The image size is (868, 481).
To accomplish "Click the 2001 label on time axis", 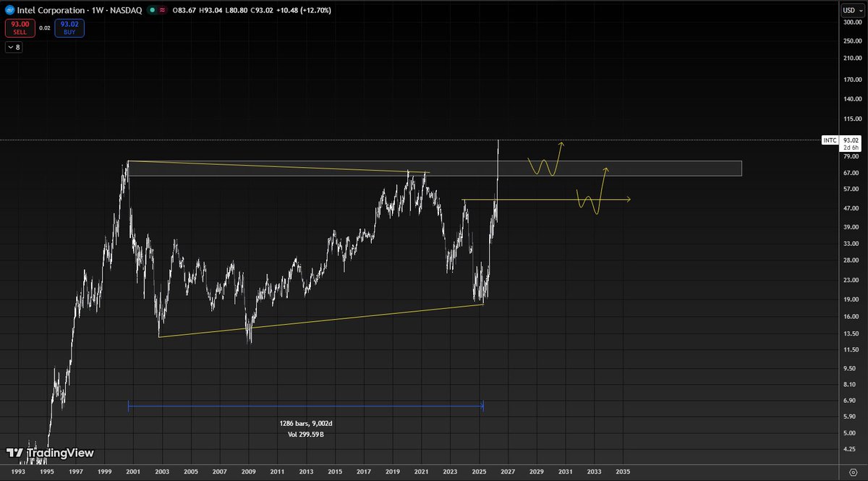I will [x=133, y=471].
